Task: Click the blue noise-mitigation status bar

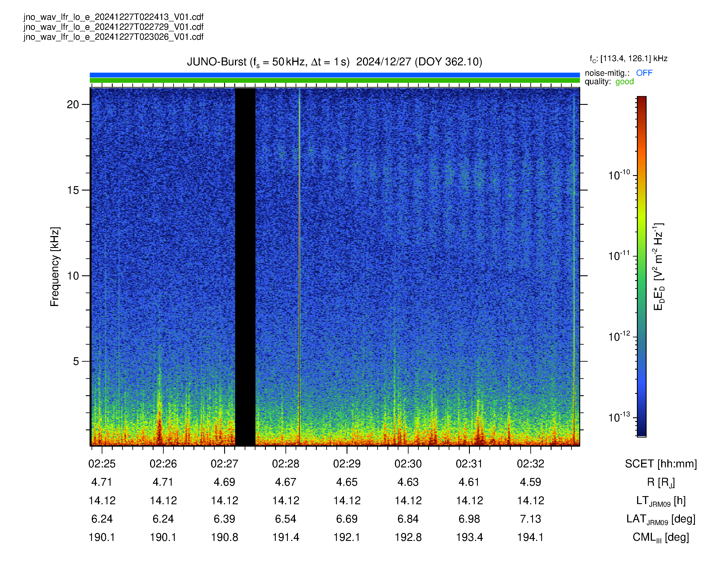Action: pos(335,75)
